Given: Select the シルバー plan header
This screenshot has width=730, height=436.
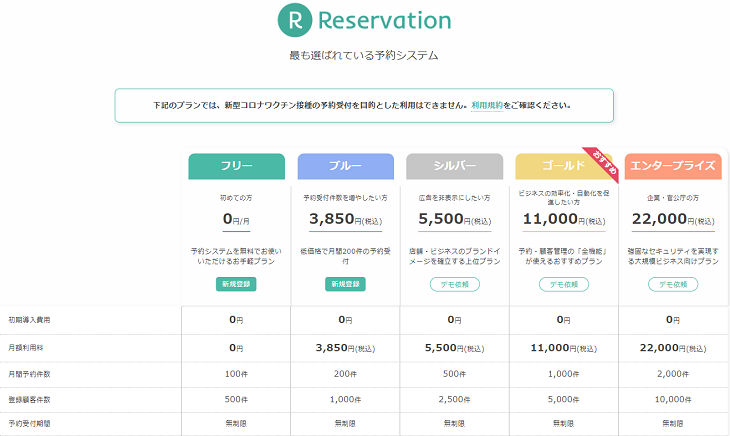Looking at the screenshot, I should 454,166.
